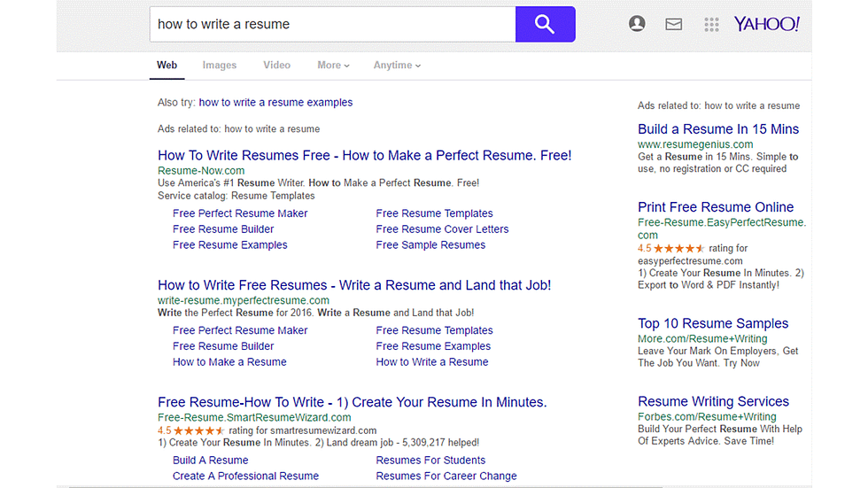The width and height of the screenshot is (868, 488).
Task: Go to the Yahoo! logo homepage
Action: coord(767,24)
